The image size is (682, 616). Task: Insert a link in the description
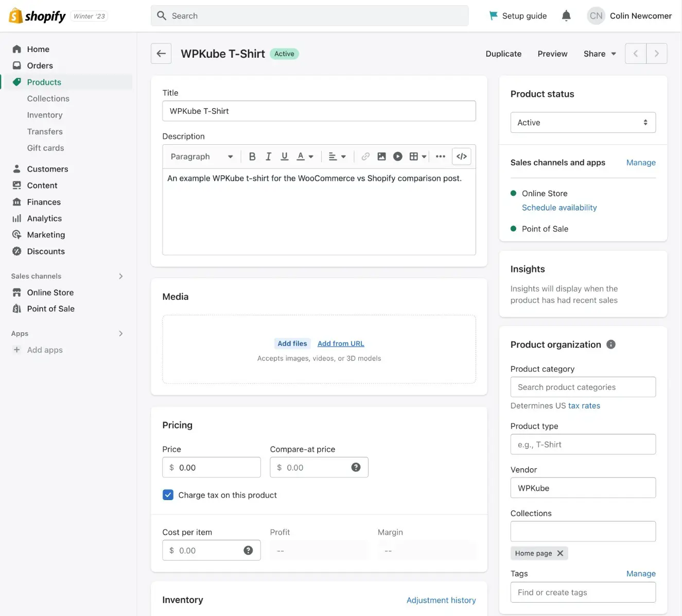365,157
